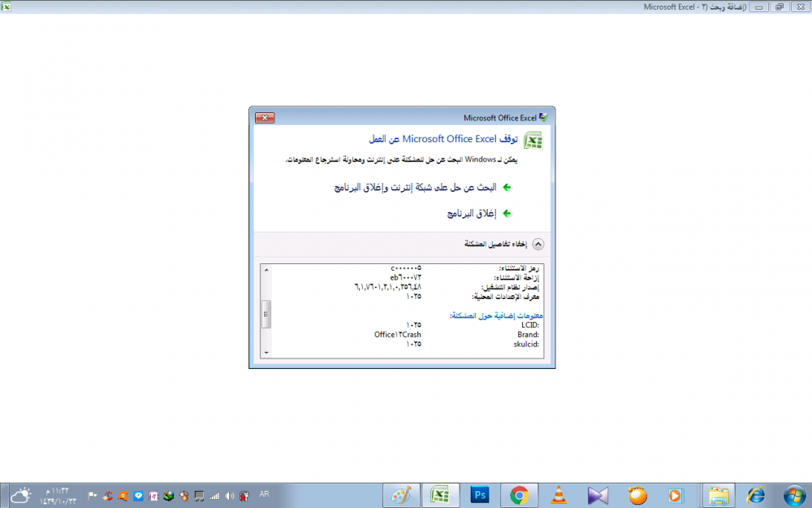Select the 'LCID:' label in details

point(530,325)
